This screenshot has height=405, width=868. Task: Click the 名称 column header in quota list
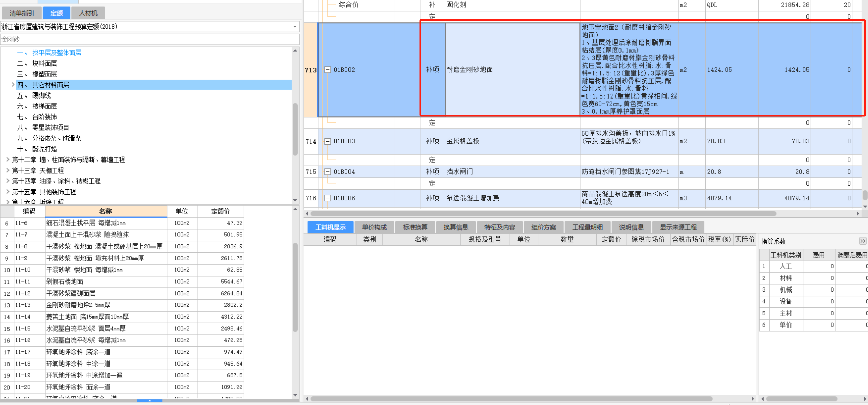[x=106, y=211]
